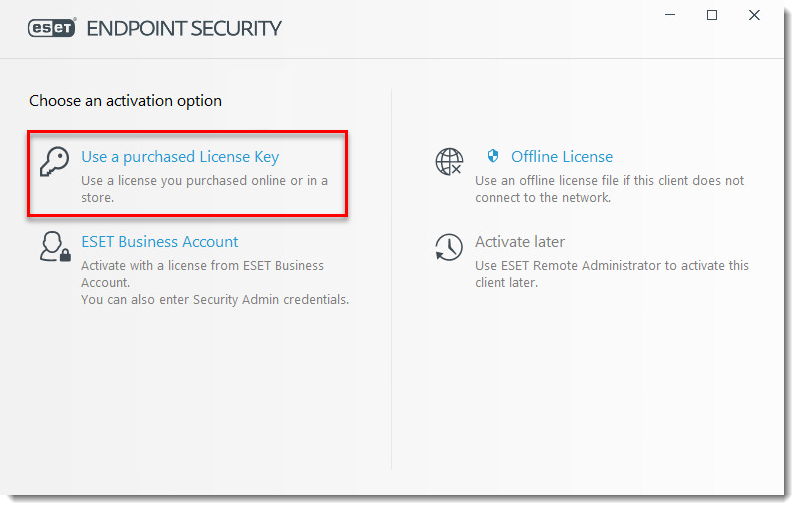This screenshot has width=799, height=510.
Task: Click the offline license file description text
Action: [x=609, y=189]
